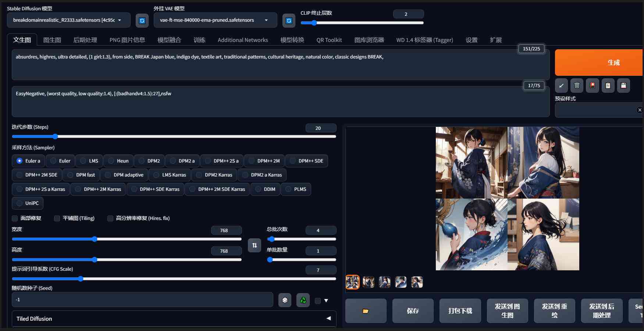This screenshot has width=644, height=331.
Task: Open the 扩展 extensions tab
Action: (496, 40)
